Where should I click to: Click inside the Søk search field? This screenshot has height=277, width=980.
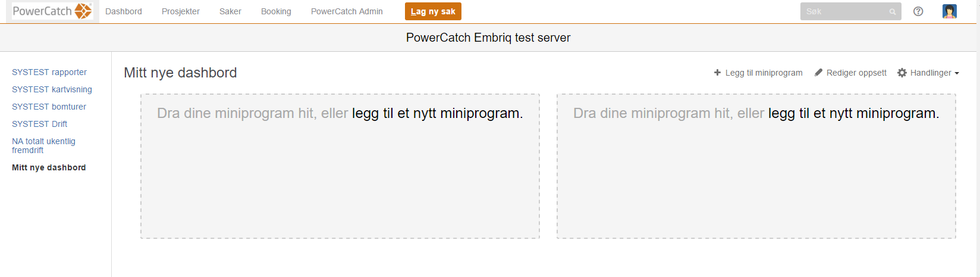click(844, 11)
